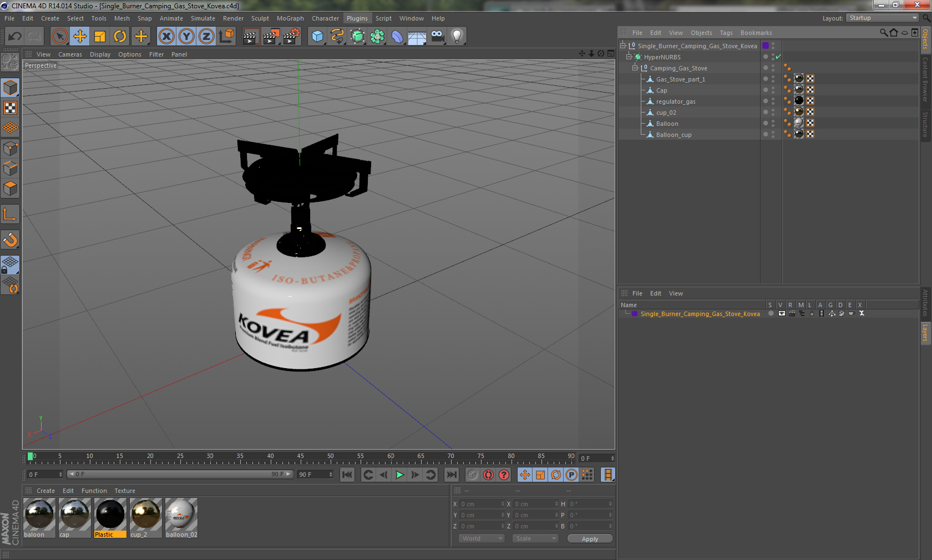Toggle autokeying button

click(x=488, y=475)
